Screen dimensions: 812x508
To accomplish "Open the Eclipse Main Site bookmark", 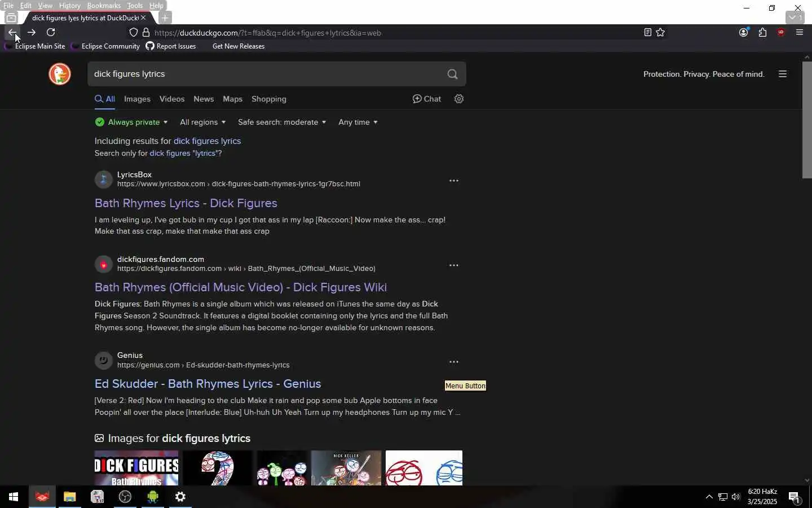I will 35,46.
